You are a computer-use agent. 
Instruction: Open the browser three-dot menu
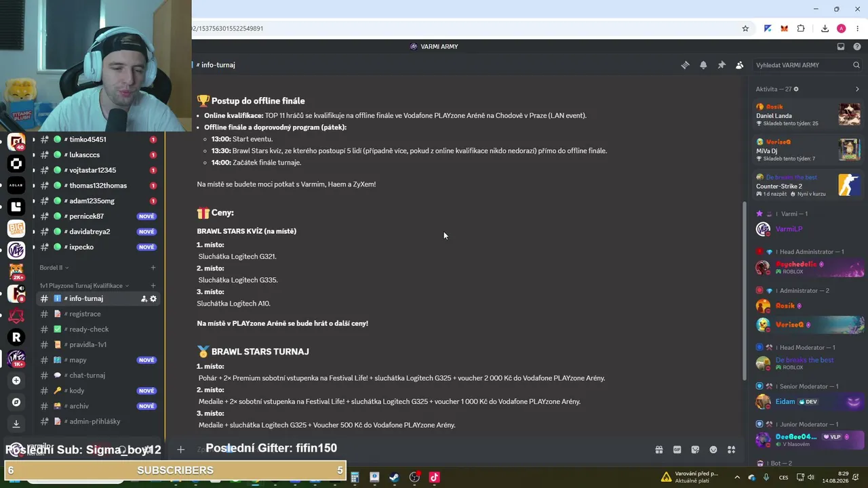pos(858,28)
